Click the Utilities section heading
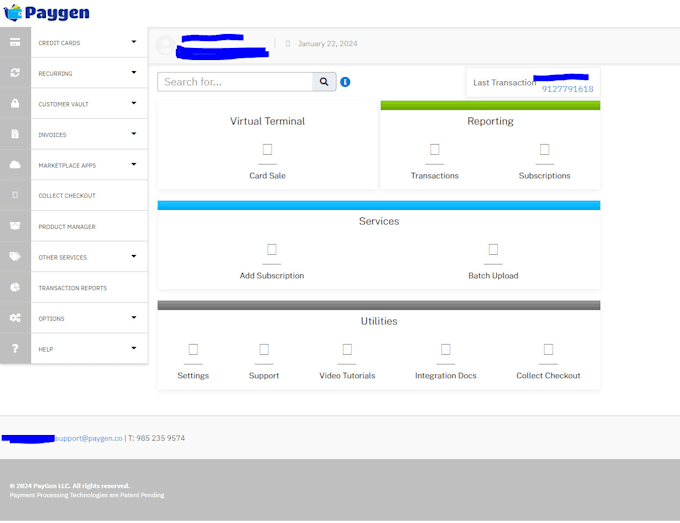This screenshot has width=680, height=523. [379, 321]
